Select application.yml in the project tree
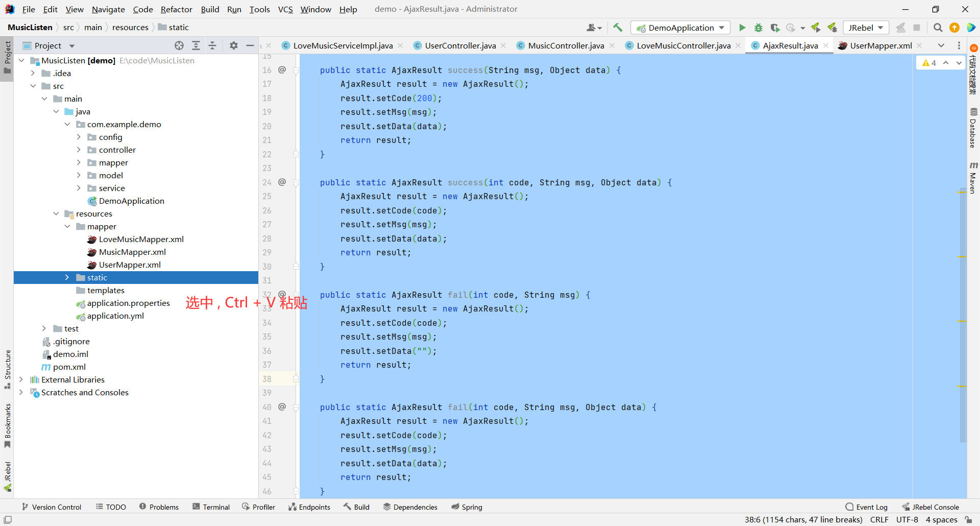Image resolution: width=980 pixels, height=526 pixels. click(115, 316)
